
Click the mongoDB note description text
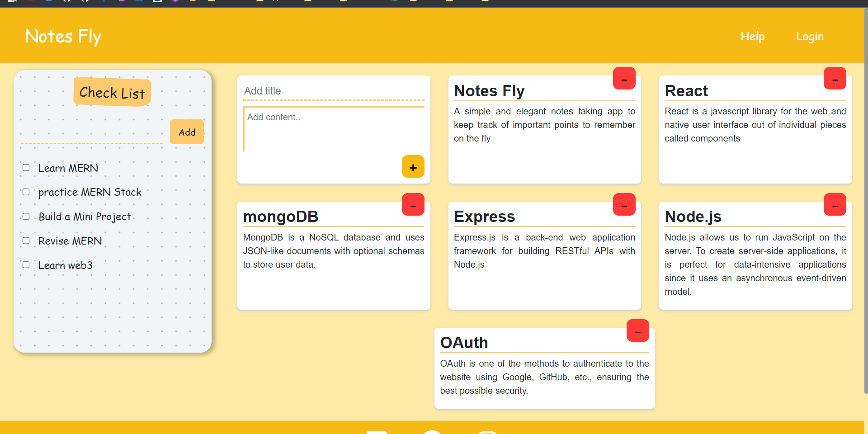334,251
